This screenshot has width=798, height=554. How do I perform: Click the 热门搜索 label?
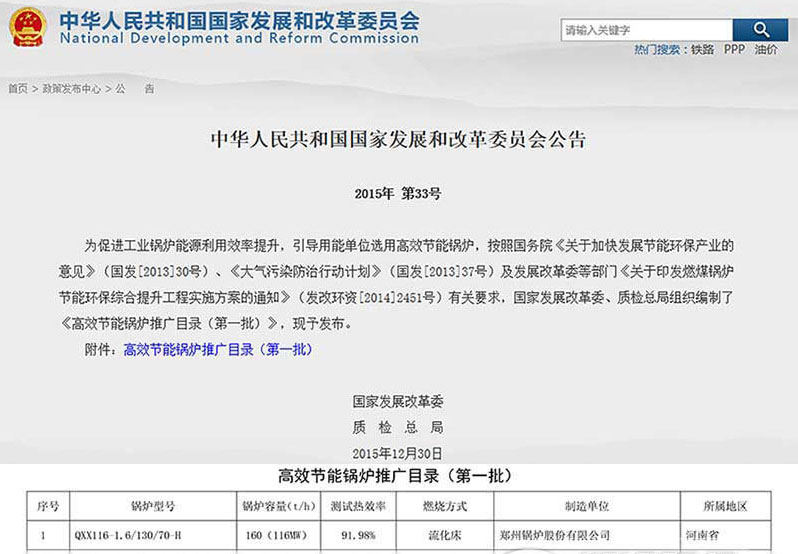click(658, 49)
